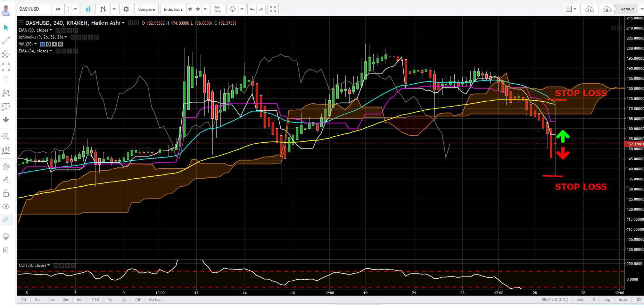Select the rectangle shape tool

click(x=6, y=67)
